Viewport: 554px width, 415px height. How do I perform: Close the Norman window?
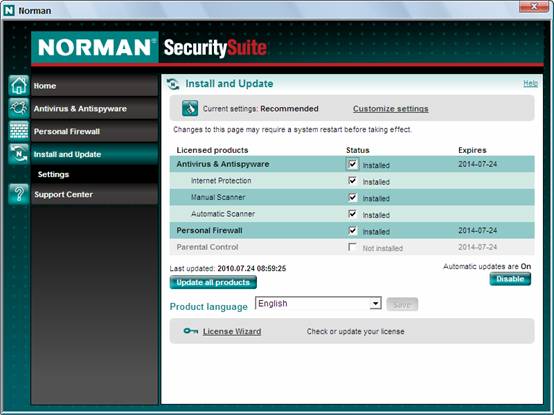534,6
